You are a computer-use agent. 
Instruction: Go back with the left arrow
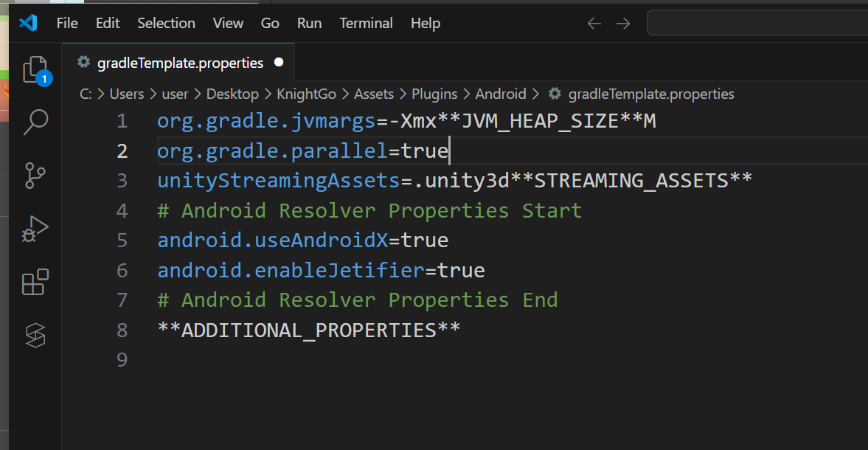tap(594, 24)
